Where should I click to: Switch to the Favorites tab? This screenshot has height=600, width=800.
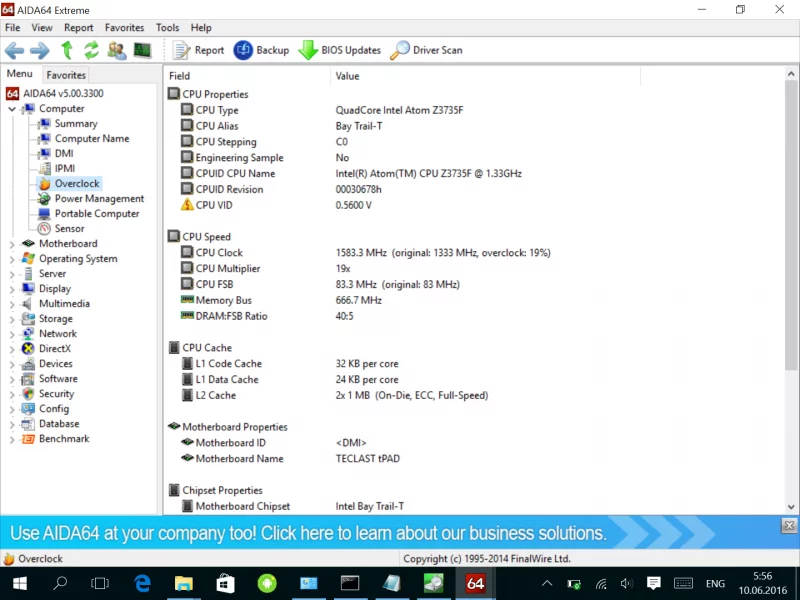point(66,75)
